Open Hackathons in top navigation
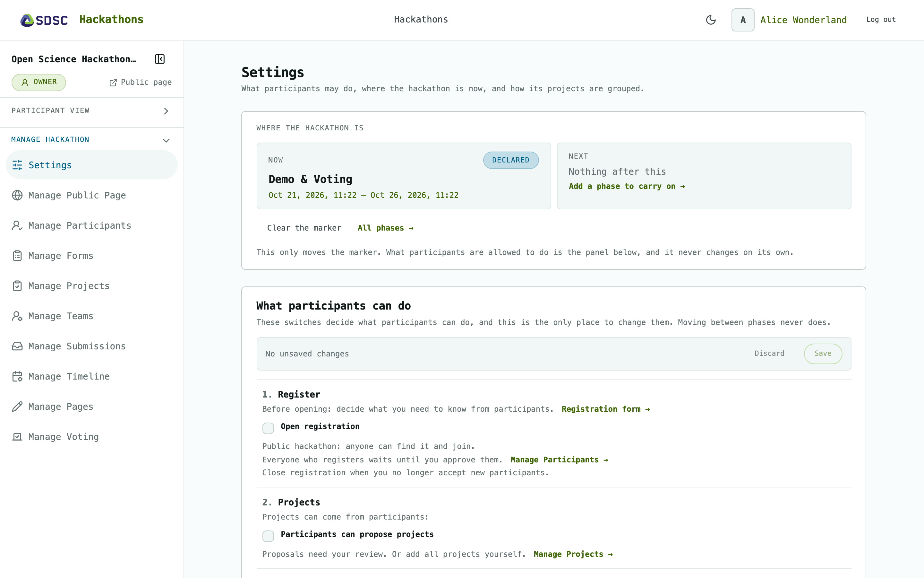This screenshot has height=578, width=924. pyautogui.click(x=421, y=20)
